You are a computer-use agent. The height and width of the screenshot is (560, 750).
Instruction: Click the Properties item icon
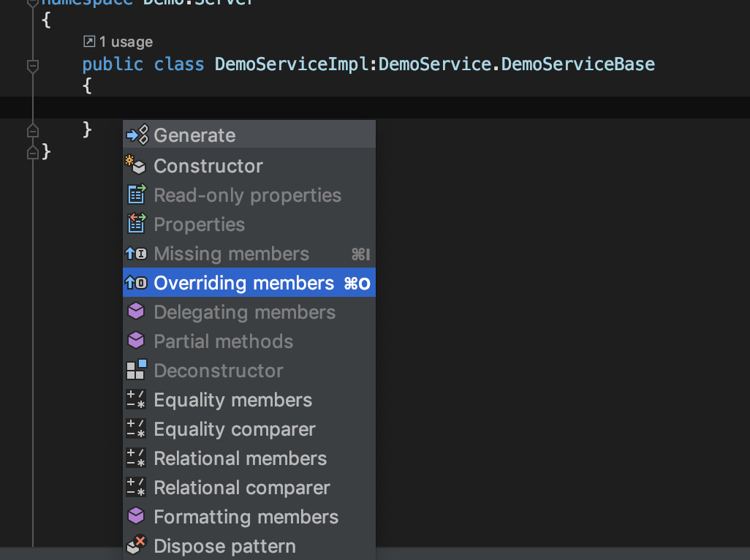click(136, 224)
